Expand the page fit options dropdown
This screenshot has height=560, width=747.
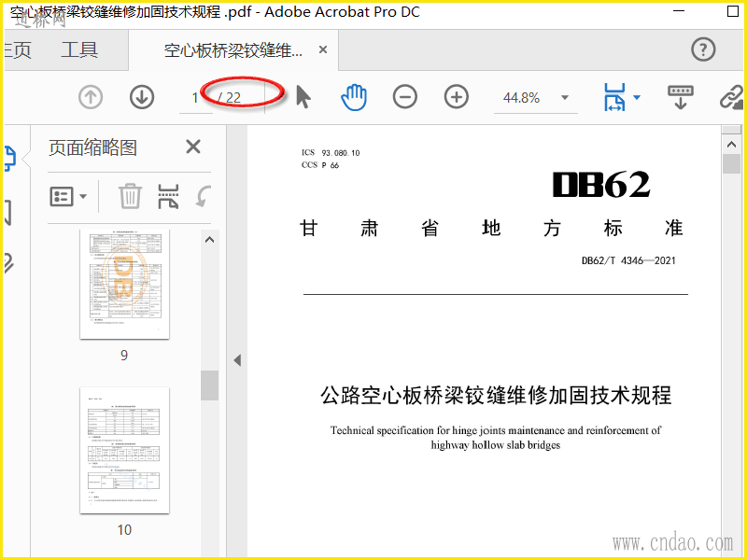[x=637, y=98]
